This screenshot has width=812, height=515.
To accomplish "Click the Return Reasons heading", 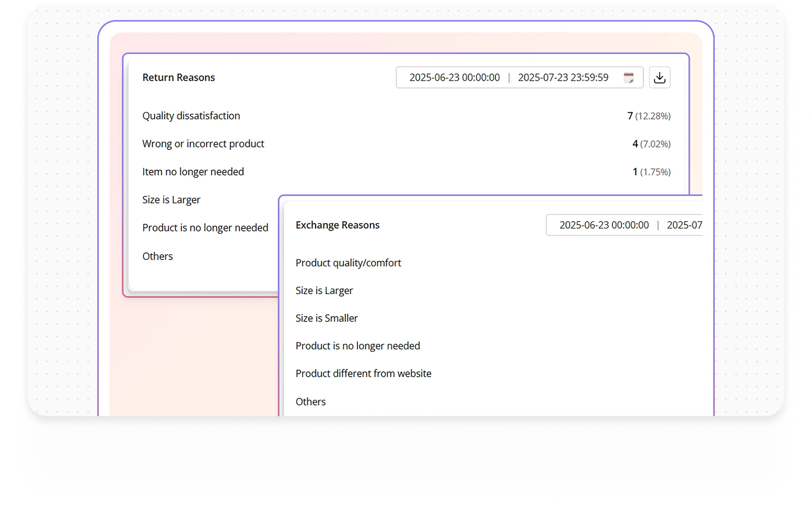I will [x=179, y=77].
